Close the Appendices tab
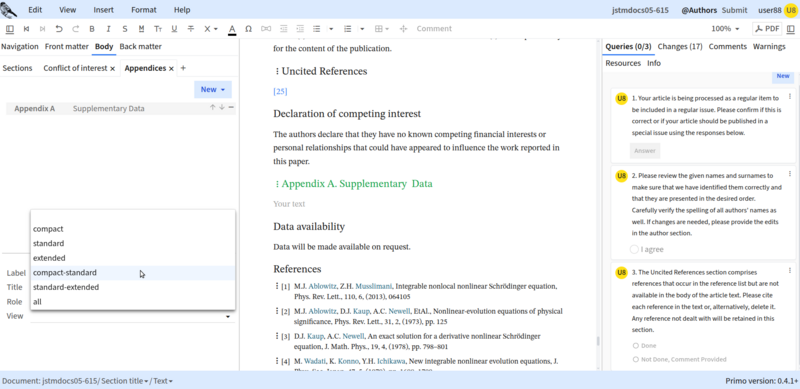The height and width of the screenshot is (389, 800). (x=171, y=68)
